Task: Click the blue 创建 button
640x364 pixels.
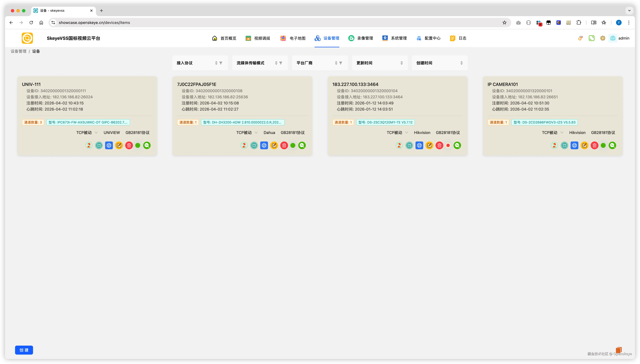Action: (24, 350)
